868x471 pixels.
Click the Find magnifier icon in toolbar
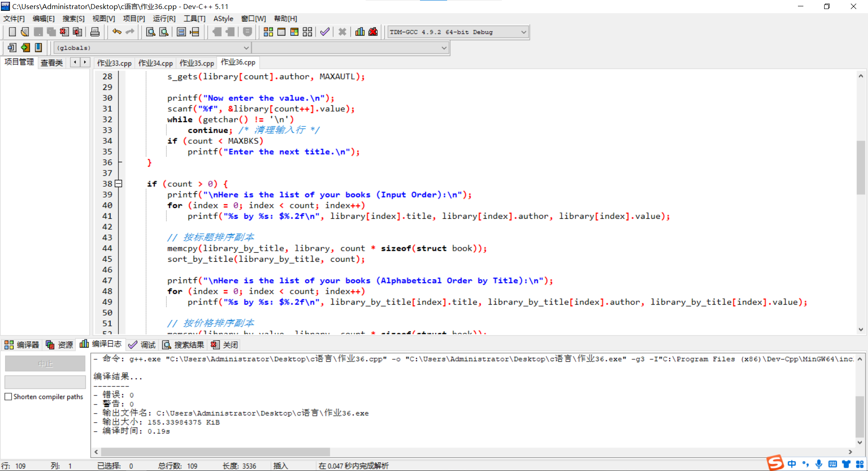151,32
